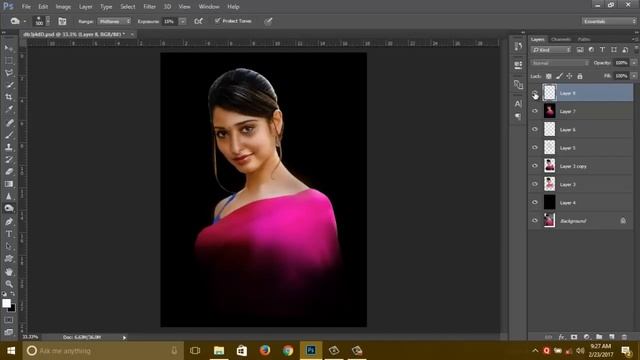Hide Layer 5 with eye icon
This screenshot has height=360, width=640.
[x=535, y=148]
